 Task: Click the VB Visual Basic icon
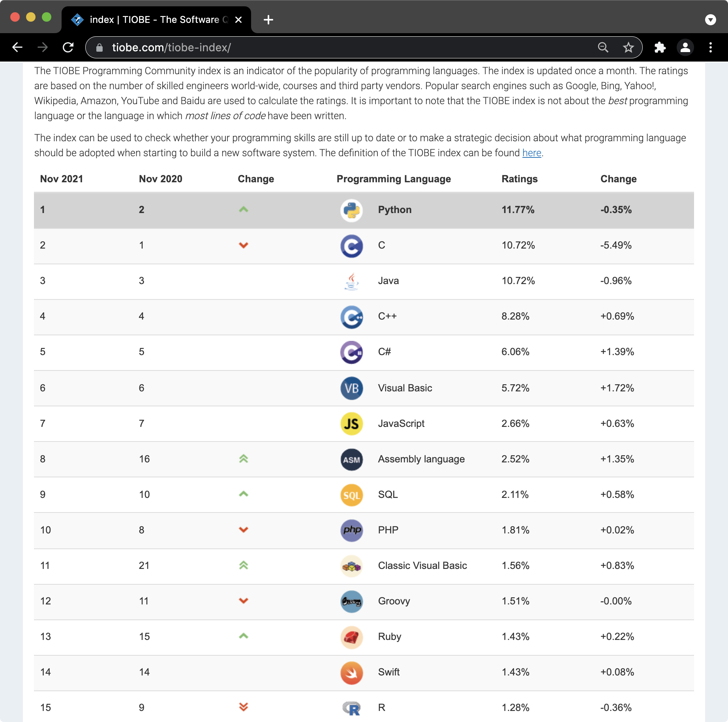pos(351,388)
